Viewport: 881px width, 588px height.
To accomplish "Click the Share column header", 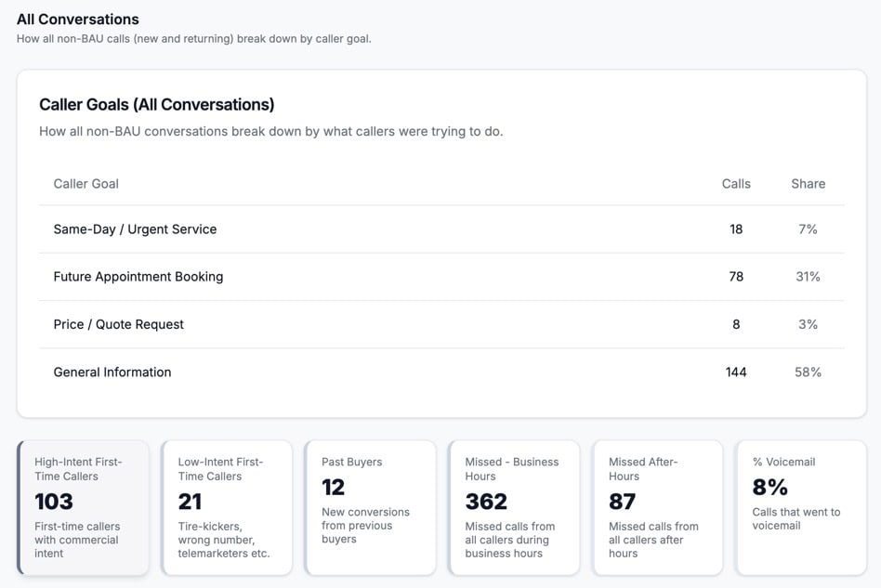I will coord(808,184).
